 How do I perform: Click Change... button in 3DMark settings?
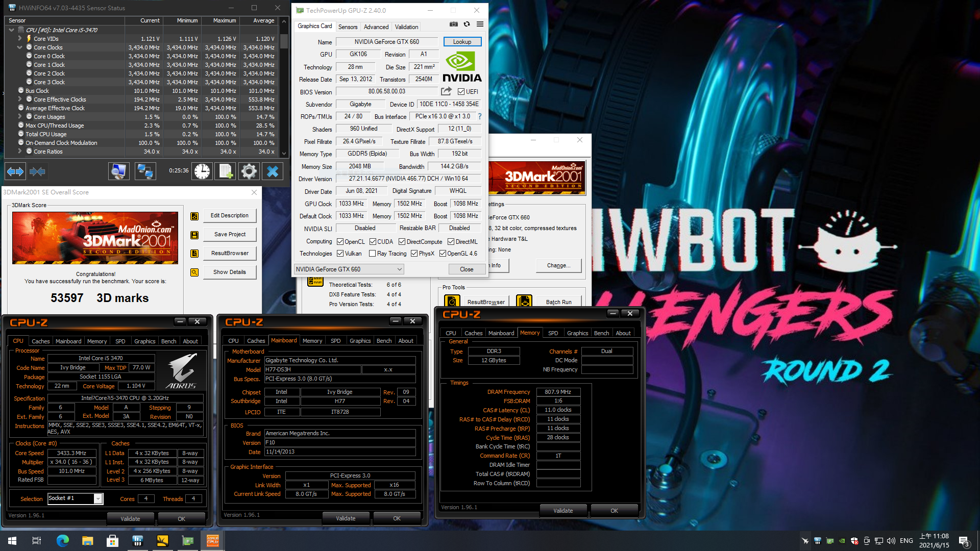tap(559, 265)
